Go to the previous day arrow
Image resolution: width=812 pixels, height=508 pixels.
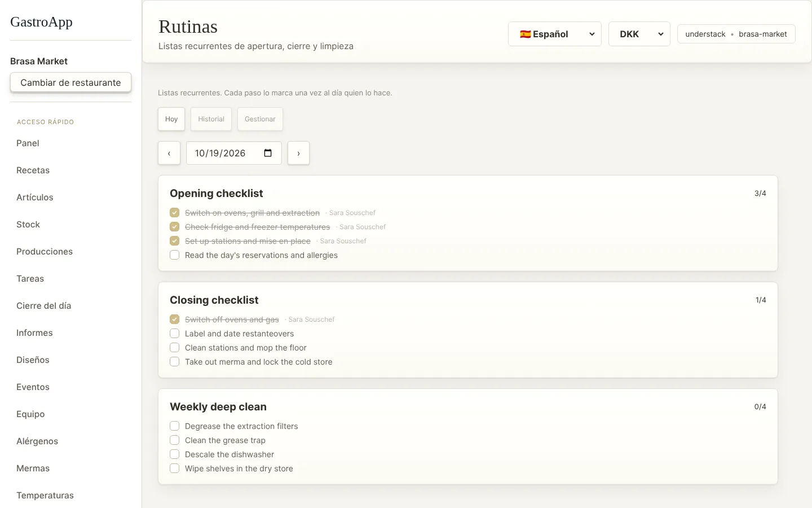pyautogui.click(x=169, y=153)
